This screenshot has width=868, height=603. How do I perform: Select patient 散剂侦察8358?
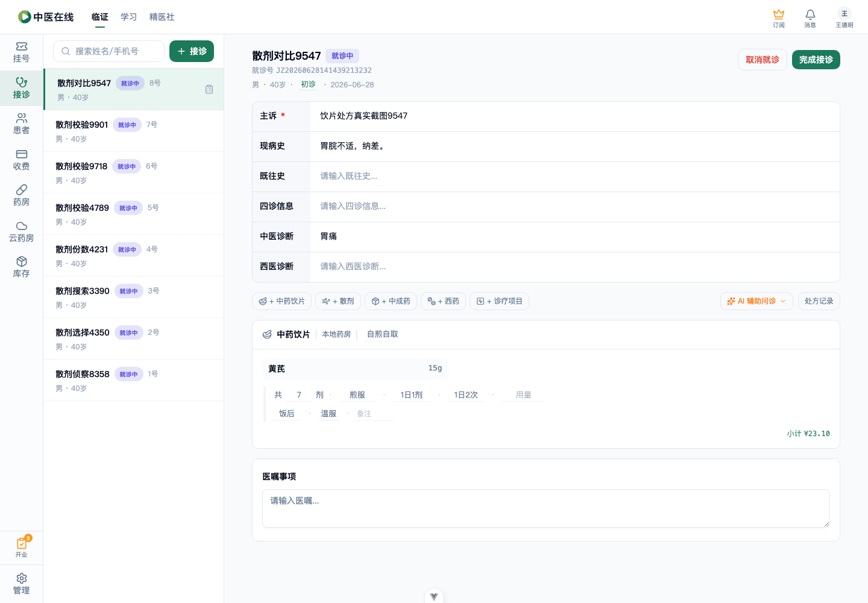[x=134, y=380]
